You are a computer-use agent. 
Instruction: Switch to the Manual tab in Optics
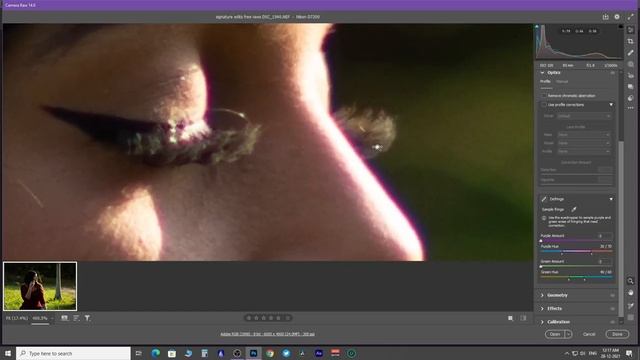click(x=562, y=82)
